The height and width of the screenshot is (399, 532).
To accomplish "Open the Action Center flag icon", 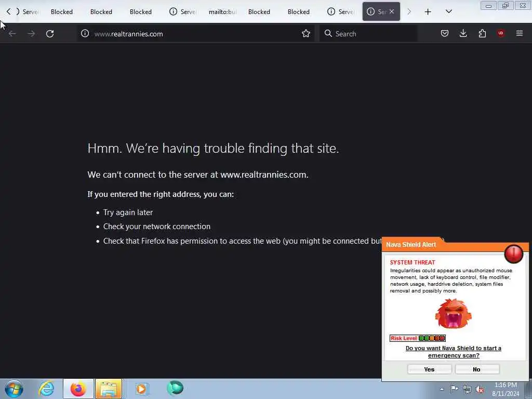I will coord(454,389).
